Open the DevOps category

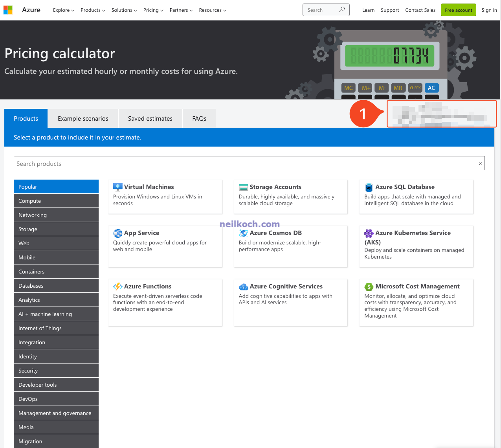pos(56,399)
